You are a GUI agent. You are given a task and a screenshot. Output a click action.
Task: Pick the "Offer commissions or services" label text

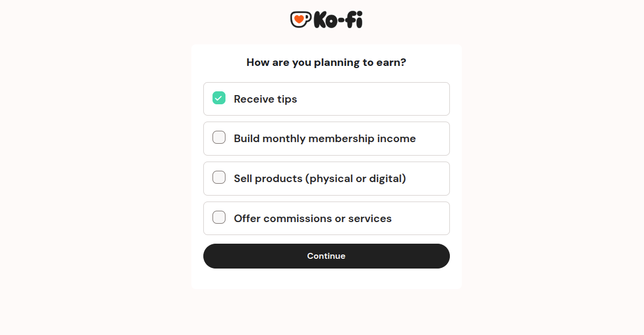313,219
